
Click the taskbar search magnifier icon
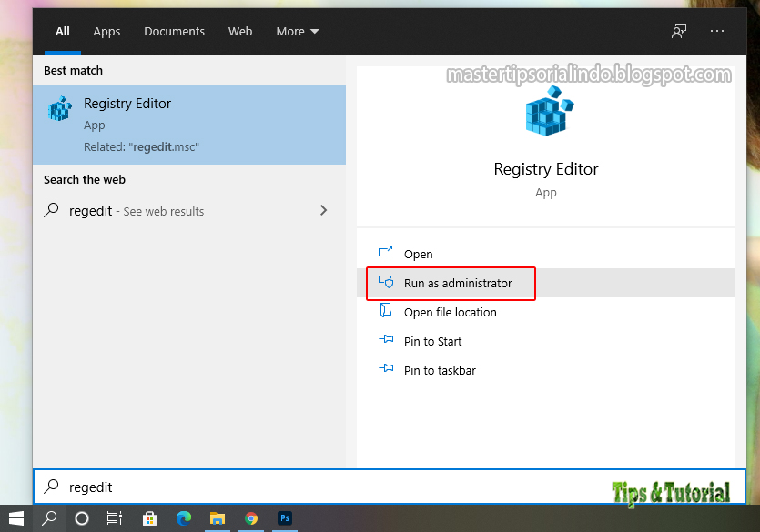coord(49,518)
